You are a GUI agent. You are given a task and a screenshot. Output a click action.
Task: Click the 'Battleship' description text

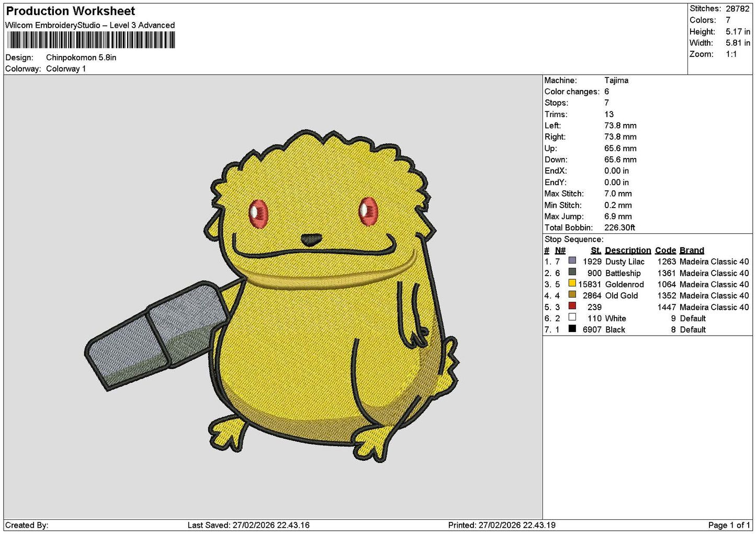pos(623,274)
